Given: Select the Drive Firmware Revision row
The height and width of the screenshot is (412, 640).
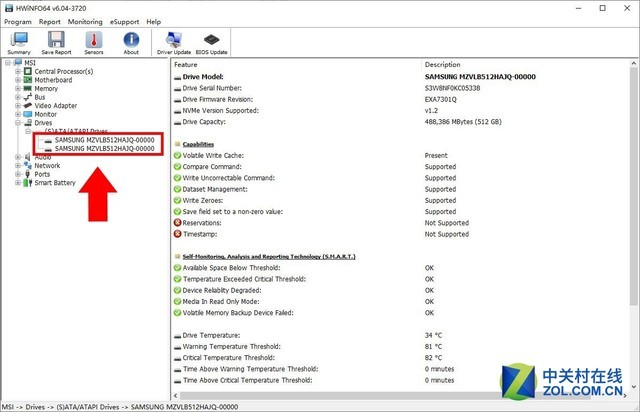Looking at the screenshot, I should (401, 100).
